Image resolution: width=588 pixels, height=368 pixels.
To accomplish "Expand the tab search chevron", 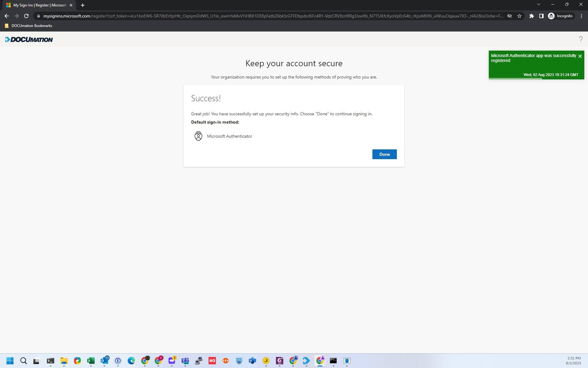I will 538,4.
